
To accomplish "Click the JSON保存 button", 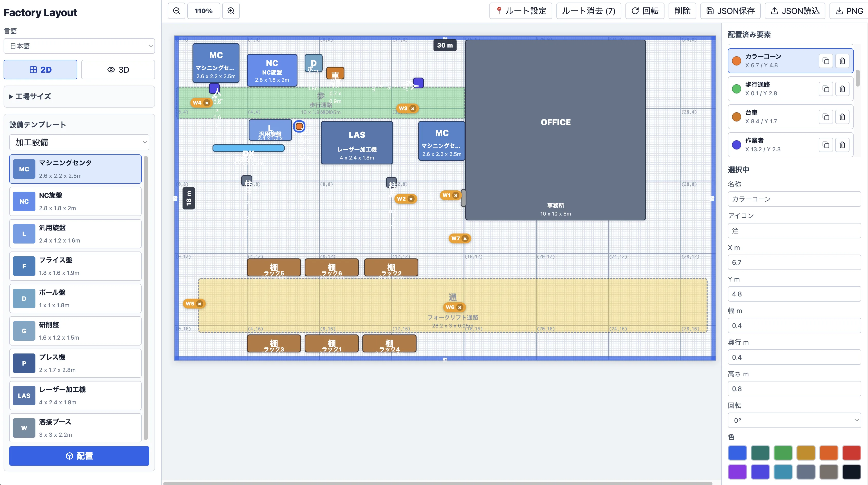I will 730,11.
